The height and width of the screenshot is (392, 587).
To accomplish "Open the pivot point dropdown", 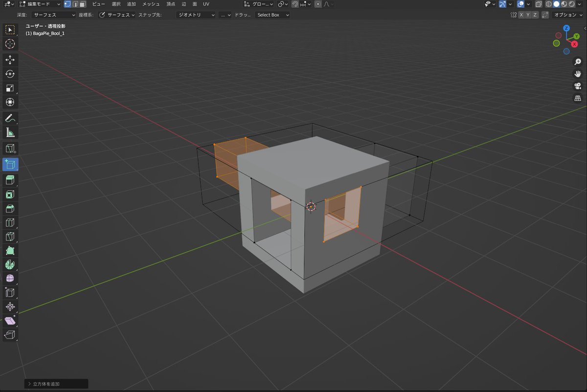I will pyautogui.click(x=283, y=4).
